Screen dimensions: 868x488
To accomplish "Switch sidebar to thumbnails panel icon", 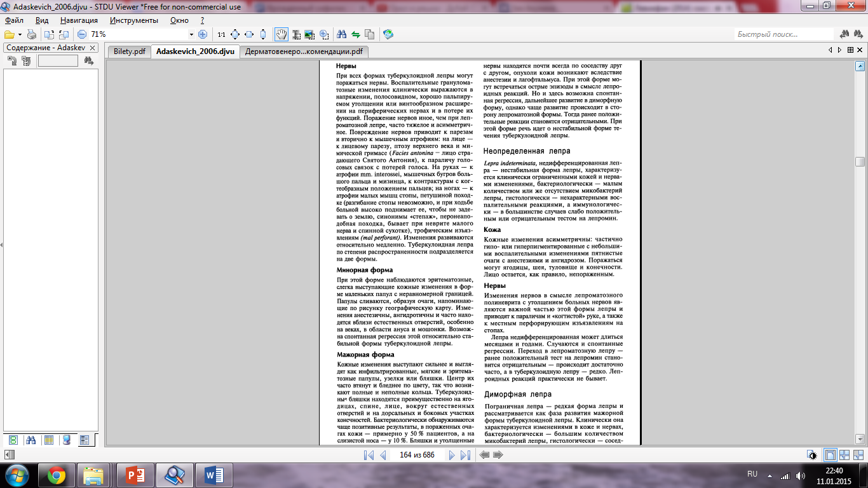I will [13, 440].
